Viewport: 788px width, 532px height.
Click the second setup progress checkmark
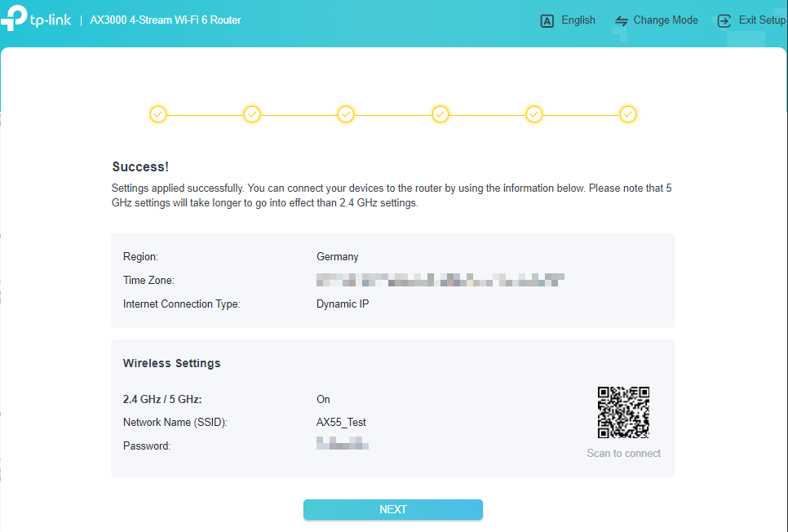click(x=252, y=114)
